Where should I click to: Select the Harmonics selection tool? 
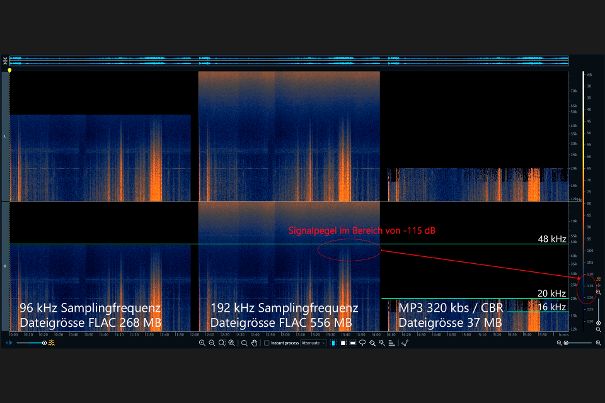point(392,343)
